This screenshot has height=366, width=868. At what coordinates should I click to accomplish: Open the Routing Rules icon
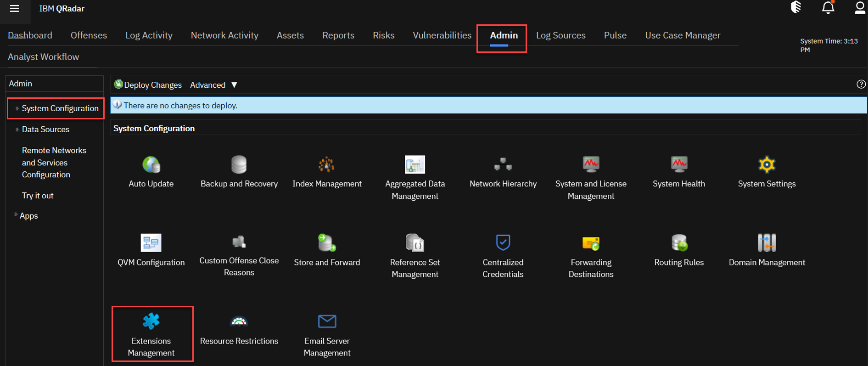[x=678, y=242]
